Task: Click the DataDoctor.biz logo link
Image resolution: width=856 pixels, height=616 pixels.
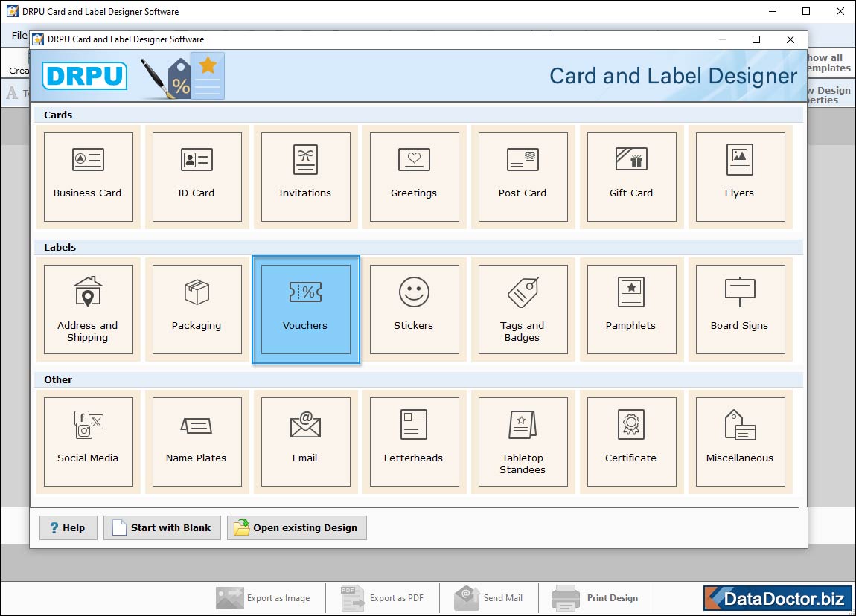Action: tap(778, 599)
